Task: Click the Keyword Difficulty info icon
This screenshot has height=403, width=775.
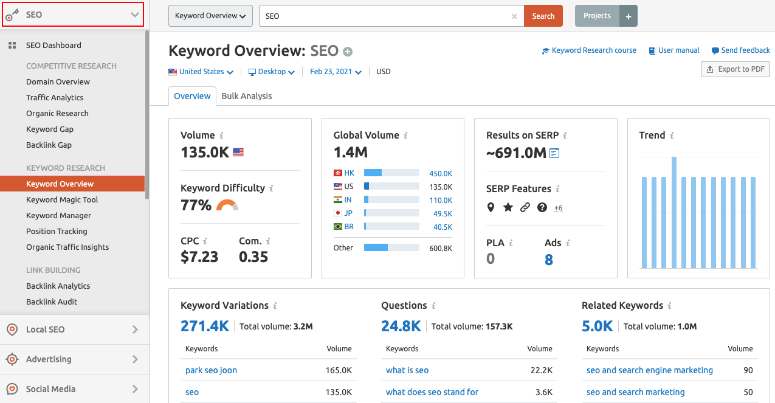Action: (x=271, y=188)
